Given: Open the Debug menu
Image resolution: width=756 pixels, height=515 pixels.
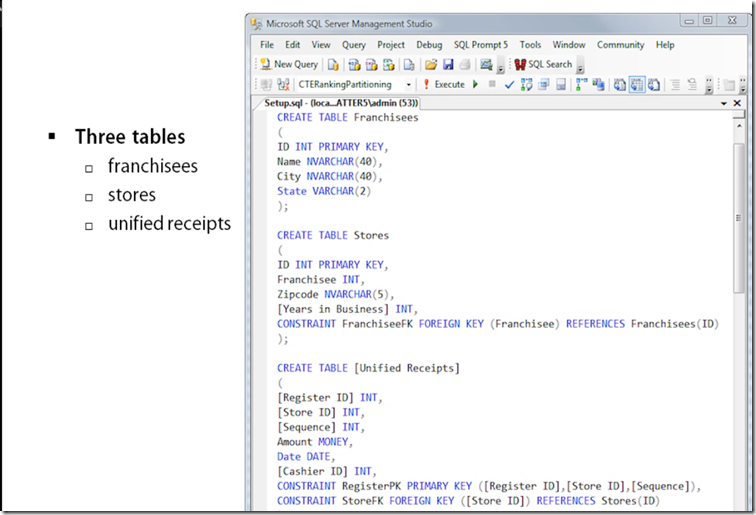Looking at the screenshot, I should (x=429, y=45).
